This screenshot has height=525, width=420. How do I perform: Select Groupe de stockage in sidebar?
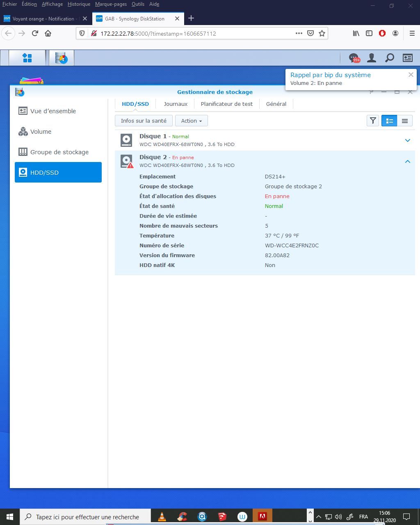coord(59,152)
